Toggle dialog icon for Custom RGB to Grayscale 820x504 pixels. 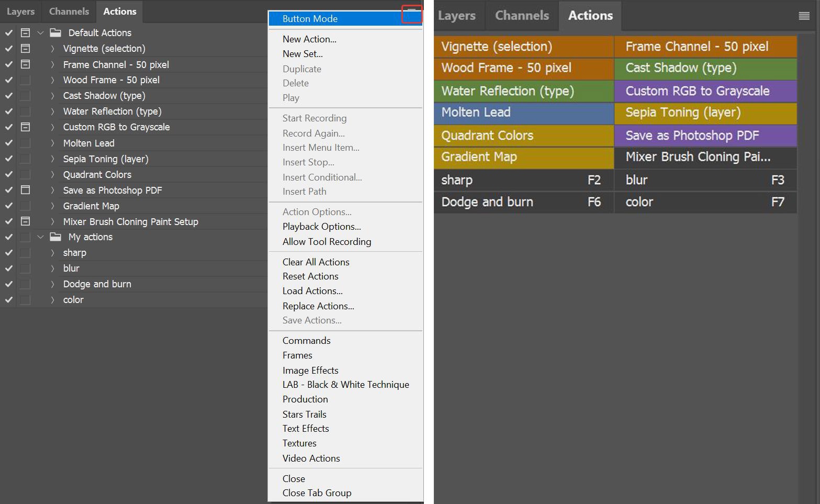click(x=25, y=127)
